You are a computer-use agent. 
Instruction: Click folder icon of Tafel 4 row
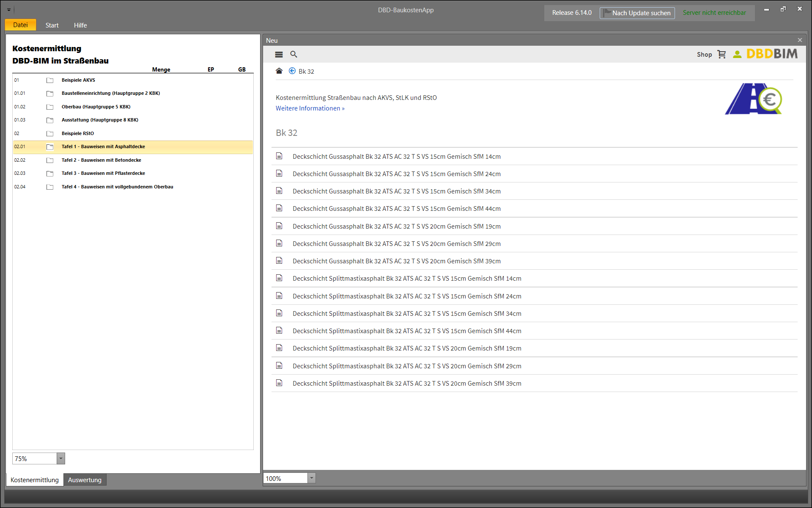tap(50, 187)
